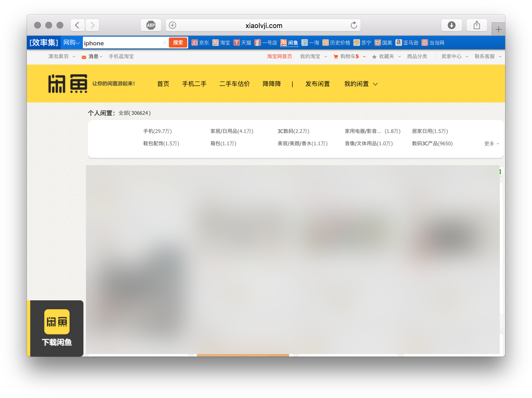Click the 下载闲鱼 app badge
Image resolution: width=532 pixels, height=398 pixels.
click(x=57, y=328)
